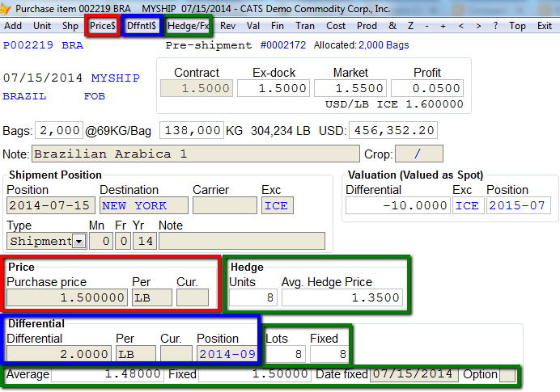560x392 pixels.
Task: Click the Valuation Exc field ICE
Action: click(x=468, y=205)
